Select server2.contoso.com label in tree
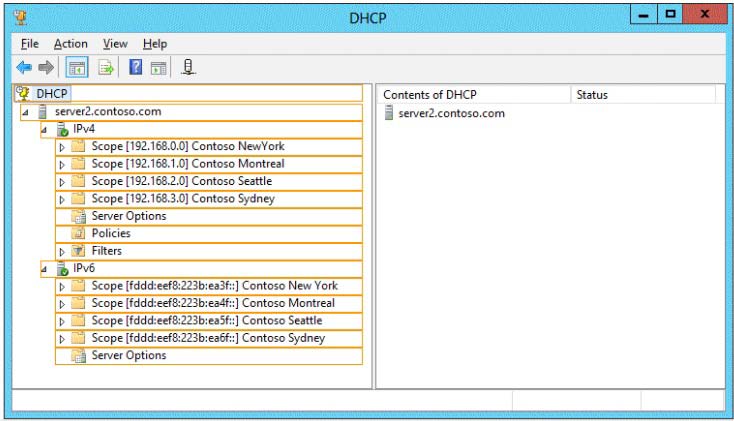Screen dimensions: 734x421 [108, 111]
